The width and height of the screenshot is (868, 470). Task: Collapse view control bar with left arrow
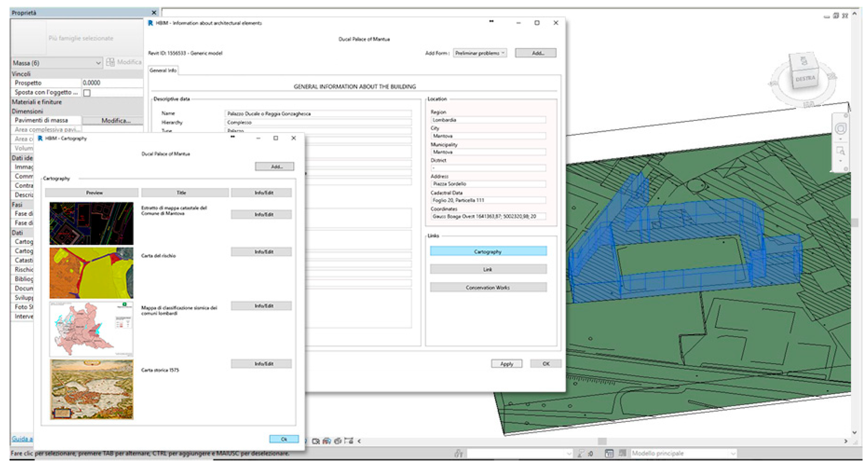[x=359, y=441]
